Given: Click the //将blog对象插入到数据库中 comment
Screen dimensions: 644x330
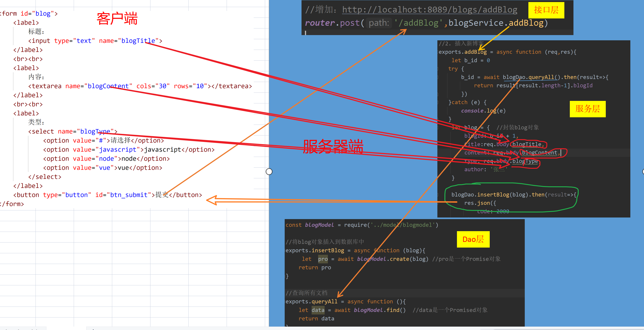Looking at the screenshot, I should (x=325, y=242).
